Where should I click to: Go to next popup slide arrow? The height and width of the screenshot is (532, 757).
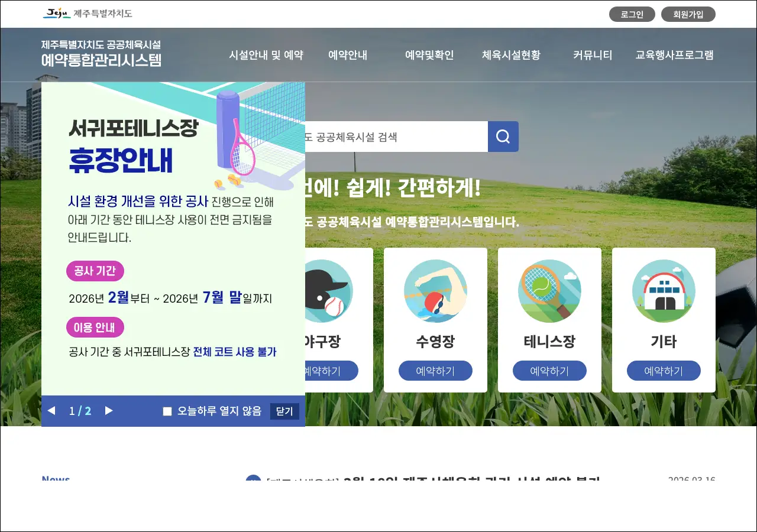(109, 411)
